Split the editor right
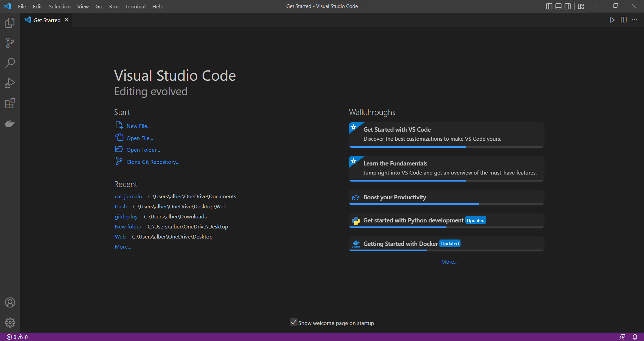This screenshot has width=644, height=341. pyautogui.click(x=624, y=20)
